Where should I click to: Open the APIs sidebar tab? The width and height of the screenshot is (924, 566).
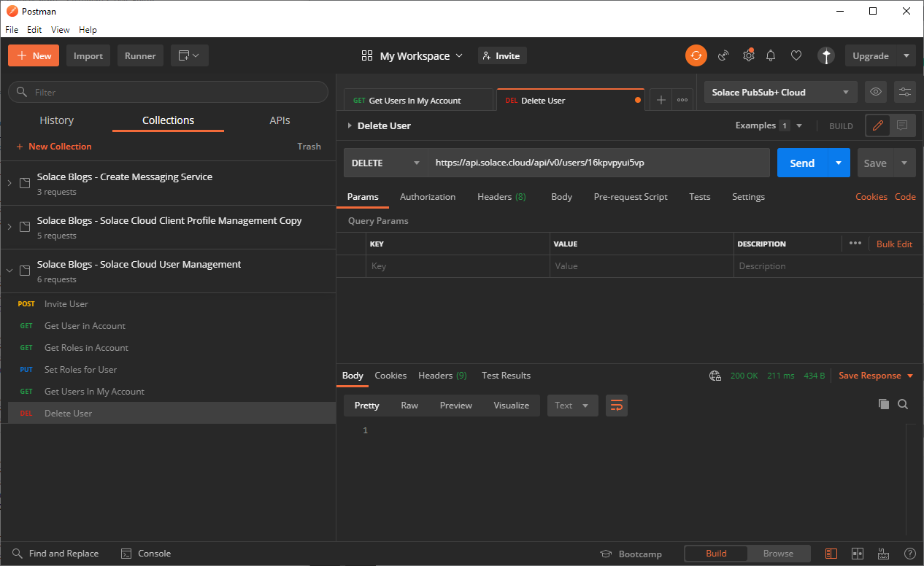280,120
